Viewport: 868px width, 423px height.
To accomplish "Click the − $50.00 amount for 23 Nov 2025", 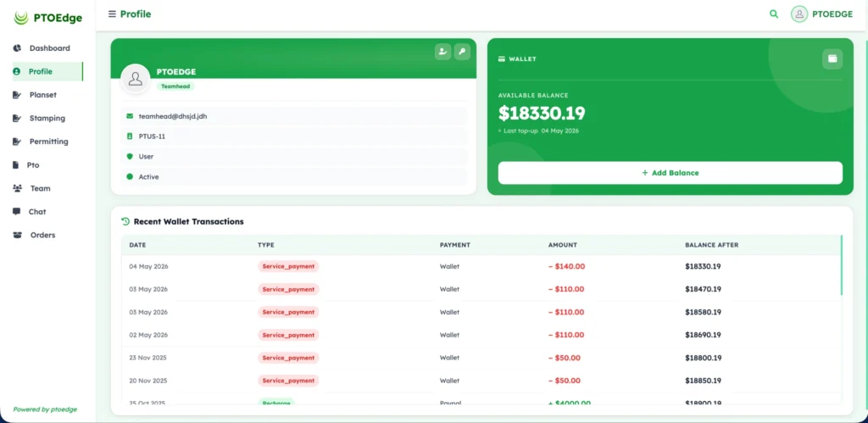I will tap(564, 358).
